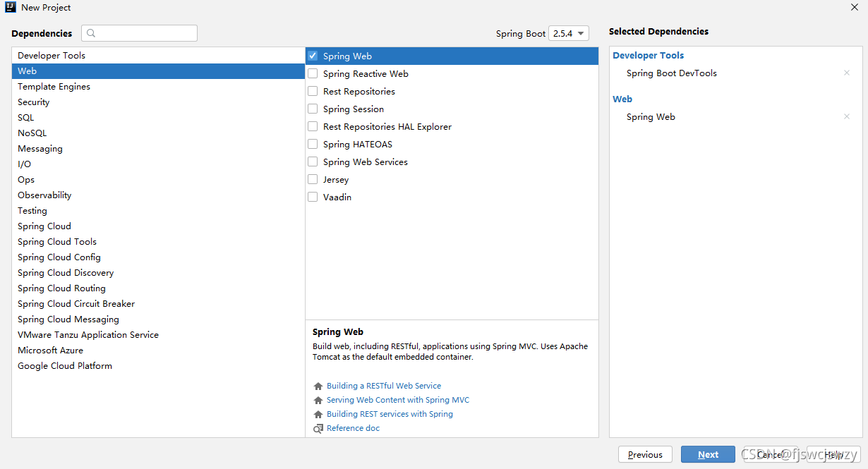Go back with the Previous button

pos(645,454)
